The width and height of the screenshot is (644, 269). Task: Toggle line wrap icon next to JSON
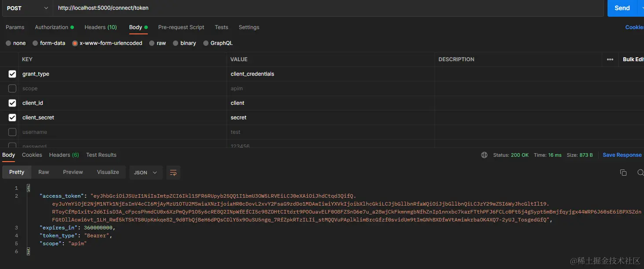point(173,173)
